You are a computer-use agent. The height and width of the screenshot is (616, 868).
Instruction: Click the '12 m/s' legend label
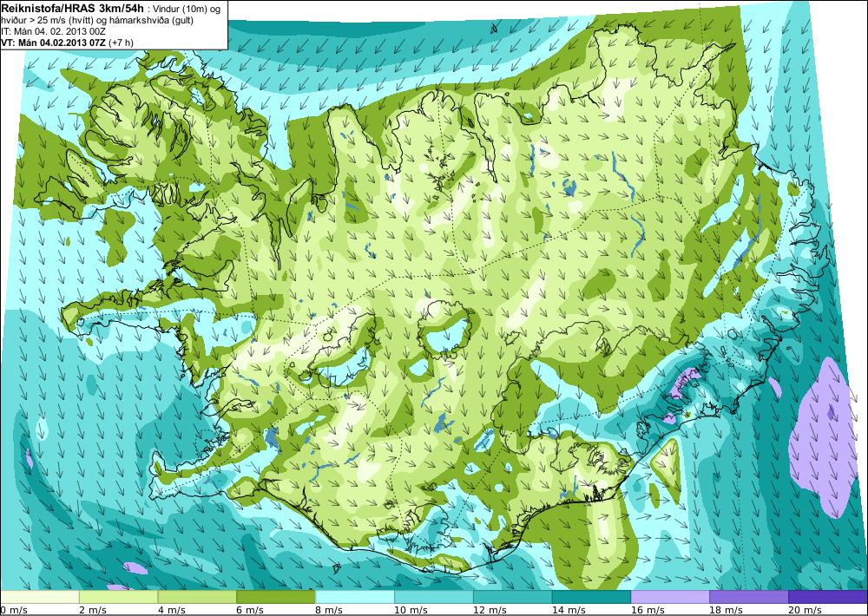point(490,610)
